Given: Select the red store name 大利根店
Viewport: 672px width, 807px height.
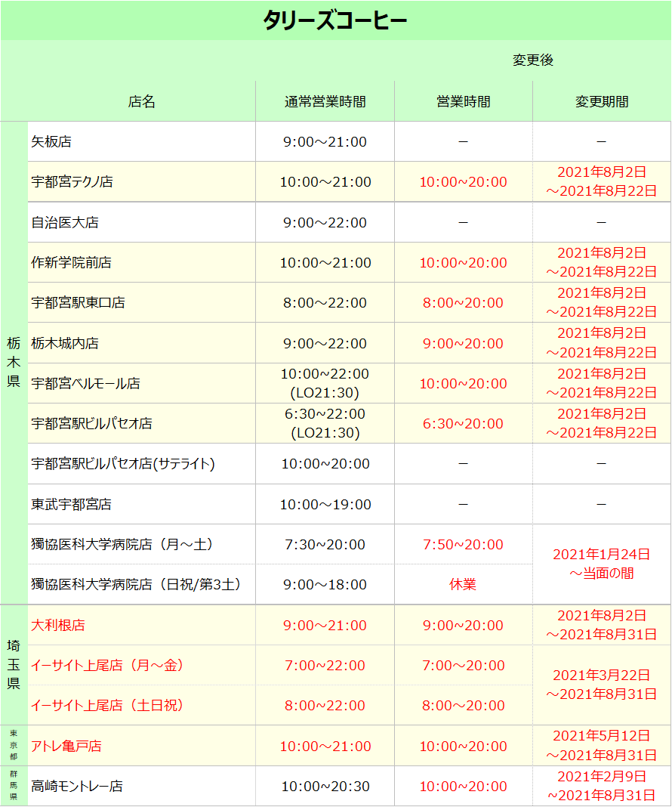Looking at the screenshot, I should (x=58, y=626).
